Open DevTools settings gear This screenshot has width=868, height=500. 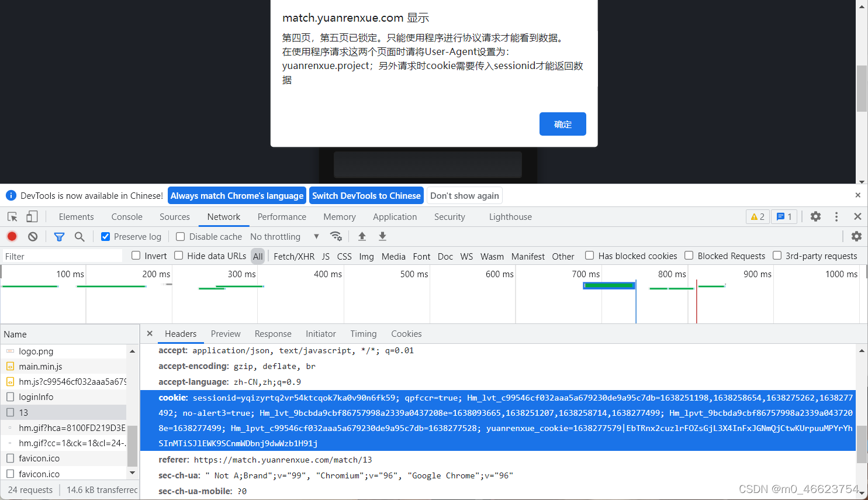[815, 216]
